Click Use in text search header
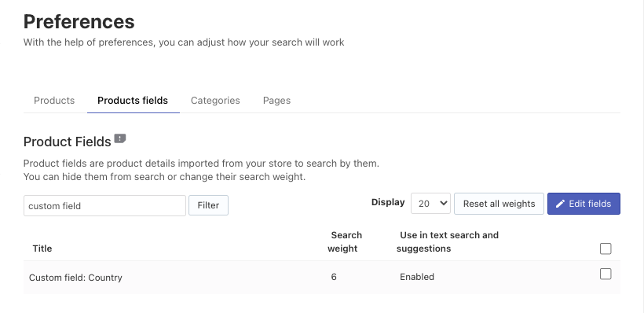 (448, 242)
